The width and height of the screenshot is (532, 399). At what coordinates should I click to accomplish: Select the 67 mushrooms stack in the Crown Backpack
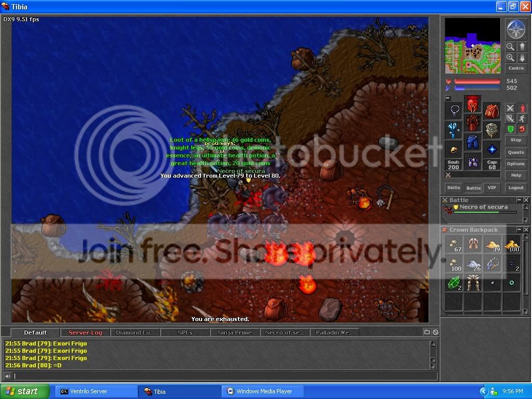pos(454,244)
